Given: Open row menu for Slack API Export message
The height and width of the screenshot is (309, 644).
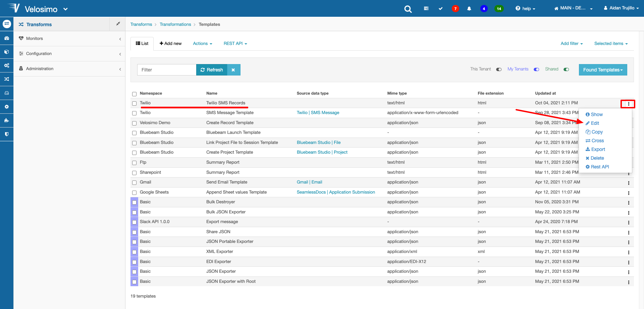Looking at the screenshot, I should coord(629,222).
